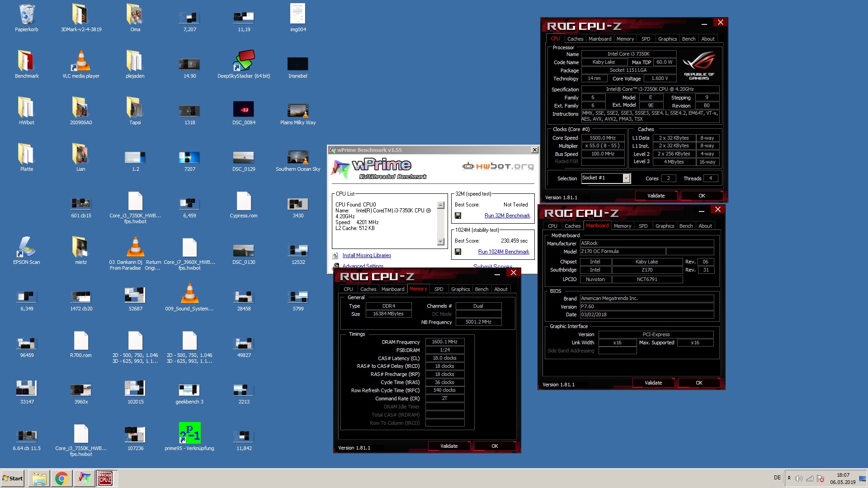Screen dimensions: 868x488
Task: Click the save icon for 1024M score
Action: point(458,252)
